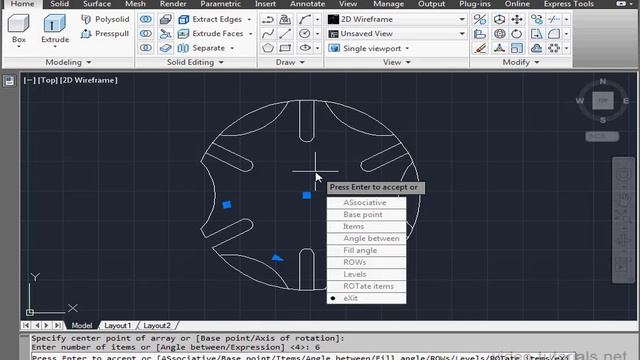The height and width of the screenshot is (360, 640).
Task: Select the Spline draw tool
Action: (268, 33)
